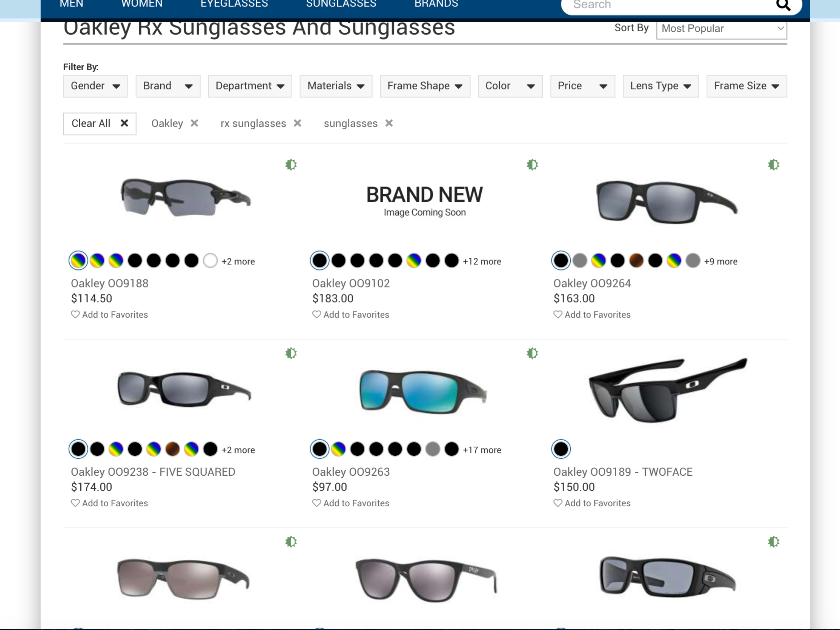Click the Clear All filters button

point(100,124)
